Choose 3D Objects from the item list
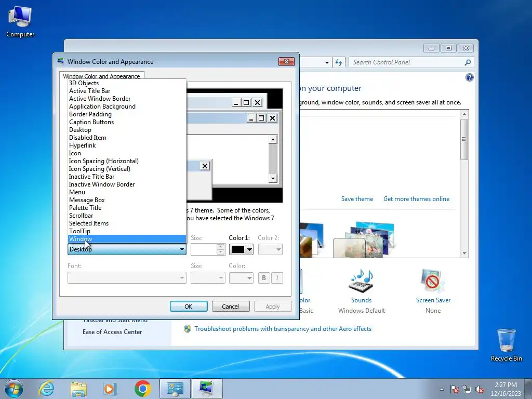 127,83
